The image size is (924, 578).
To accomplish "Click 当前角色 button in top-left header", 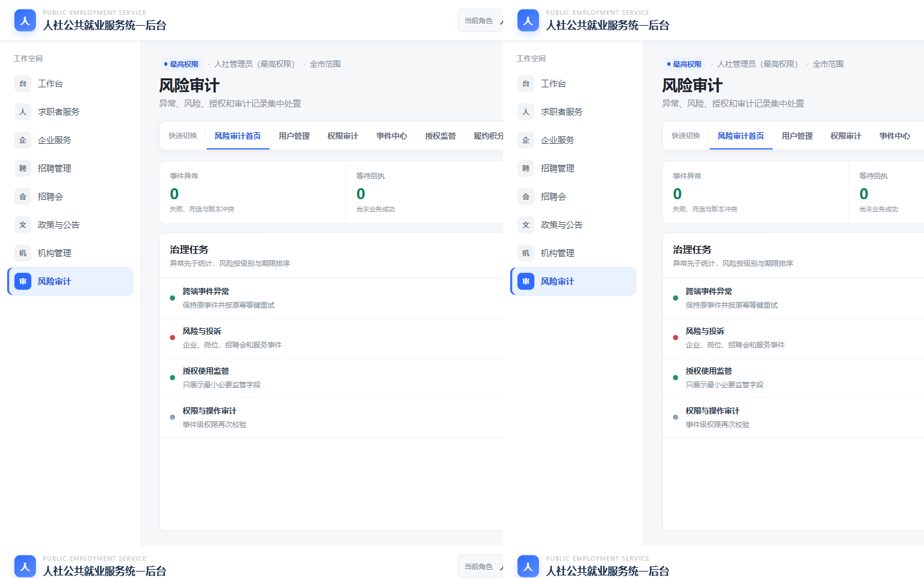I will click(481, 21).
